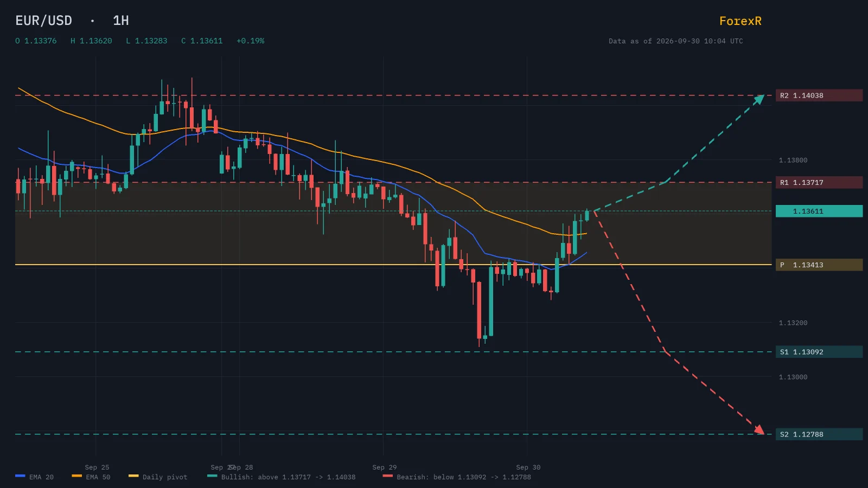Viewport: 868px width, 488px height.
Task: Click the Sep 30 date axis label
Action: coord(528,467)
